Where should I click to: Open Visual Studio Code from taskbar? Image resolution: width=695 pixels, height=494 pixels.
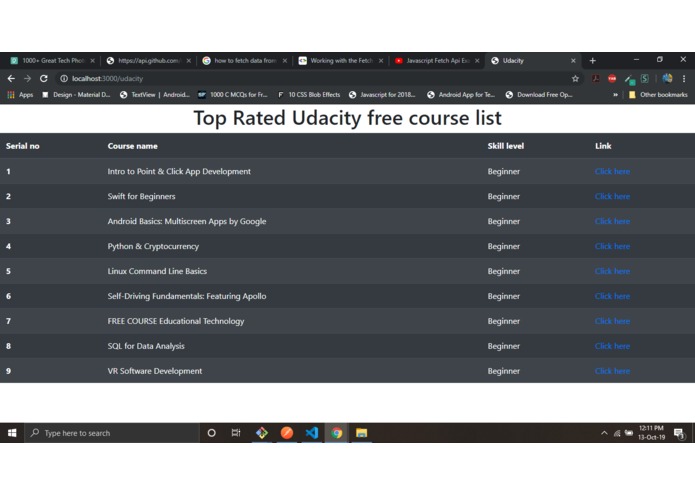[312, 433]
